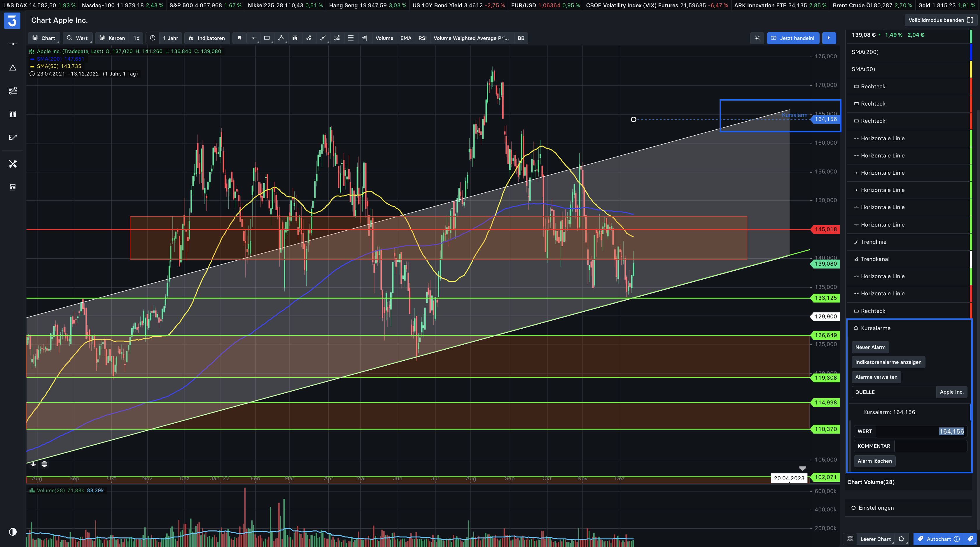Open the rectangle tool dropdown in toolbar

267,38
